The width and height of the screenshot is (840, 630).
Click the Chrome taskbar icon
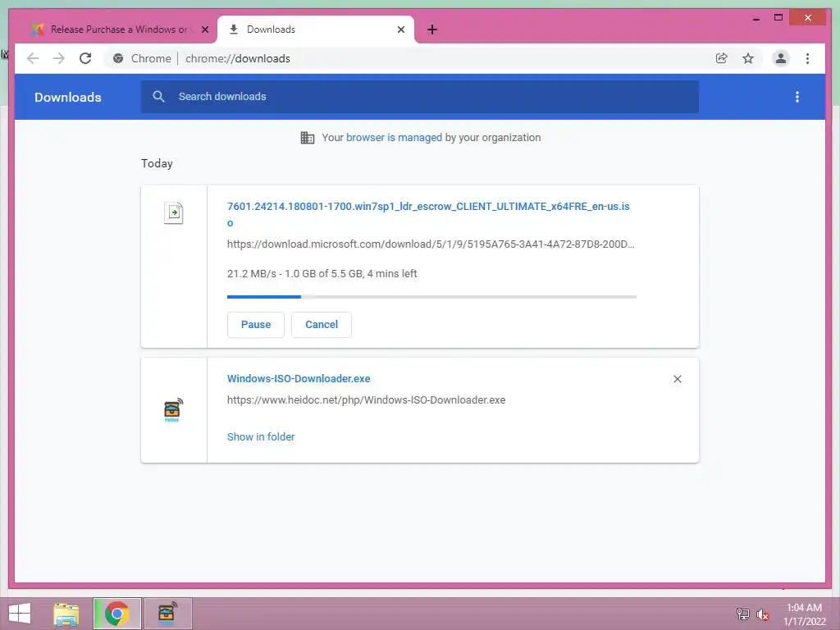[117, 614]
